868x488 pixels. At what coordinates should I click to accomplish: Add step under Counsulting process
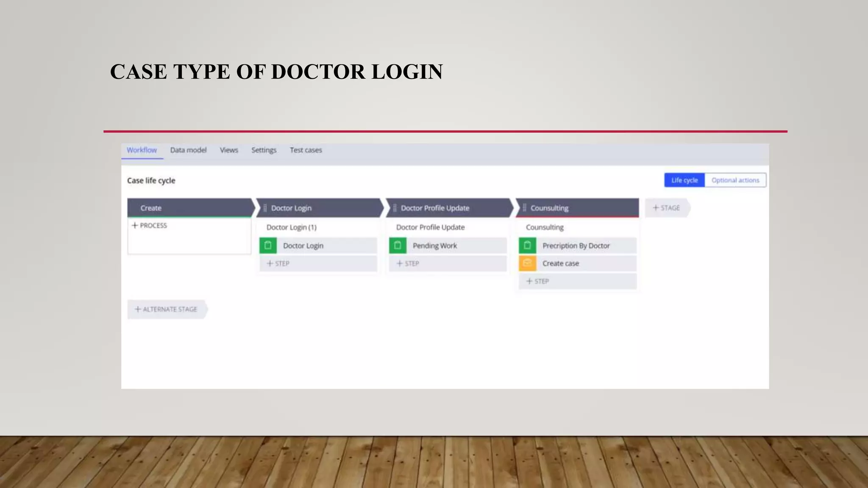(537, 281)
